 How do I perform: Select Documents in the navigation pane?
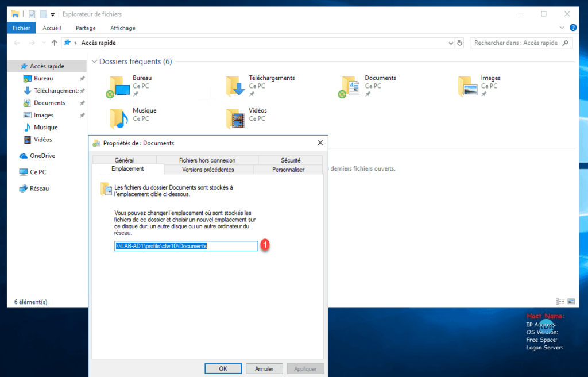(x=49, y=103)
